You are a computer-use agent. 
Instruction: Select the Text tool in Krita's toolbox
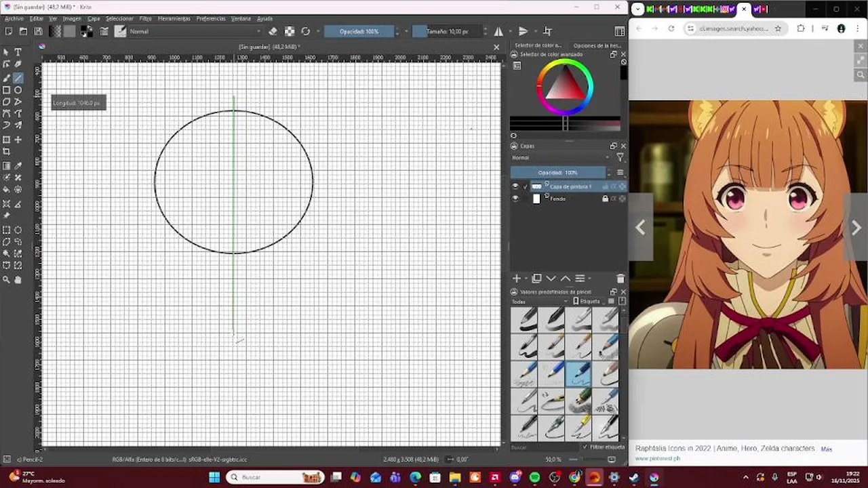click(x=18, y=52)
